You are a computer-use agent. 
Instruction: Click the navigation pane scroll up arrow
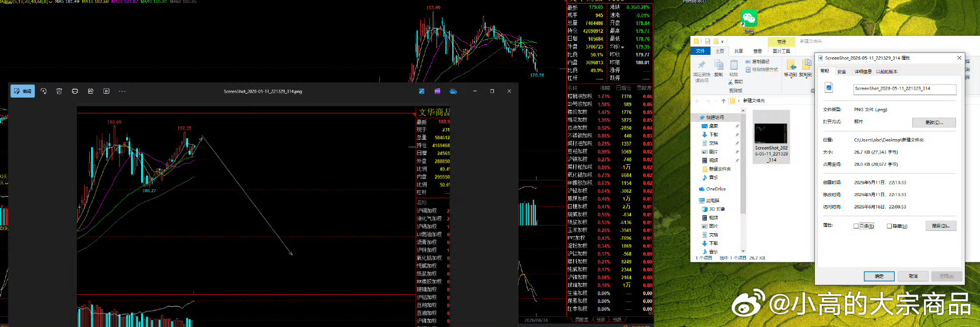tap(743, 111)
